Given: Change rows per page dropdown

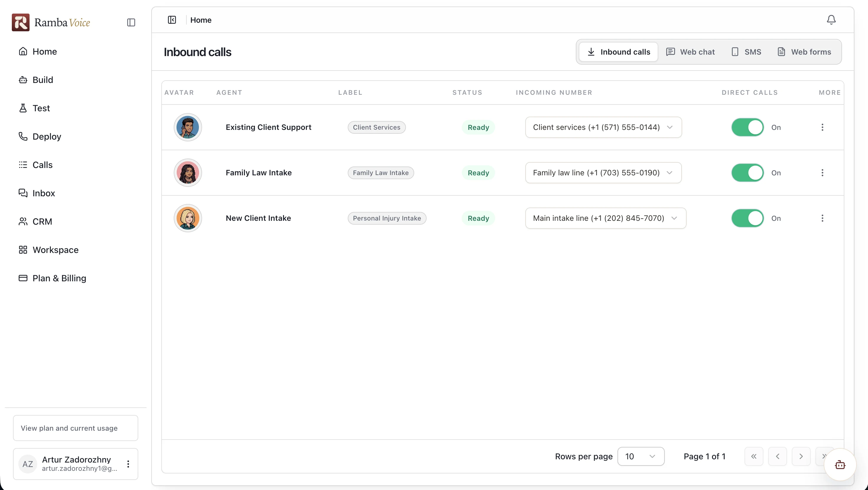Looking at the screenshot, I should click(641, 456).
